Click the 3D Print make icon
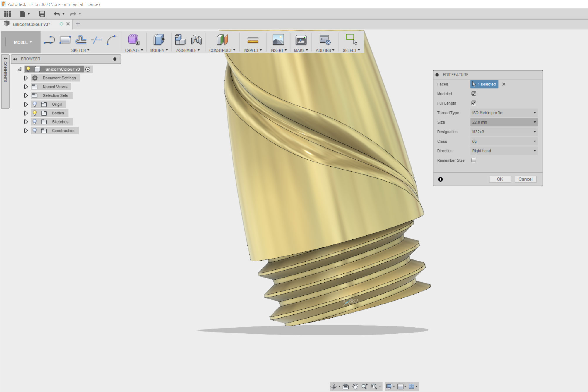This screenshot has width=588, height=392. point(301,40)
